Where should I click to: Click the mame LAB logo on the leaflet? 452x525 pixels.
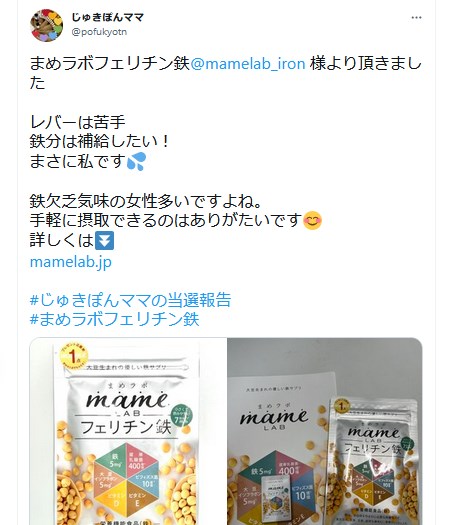pyautogui.click(x=274, y=418)
